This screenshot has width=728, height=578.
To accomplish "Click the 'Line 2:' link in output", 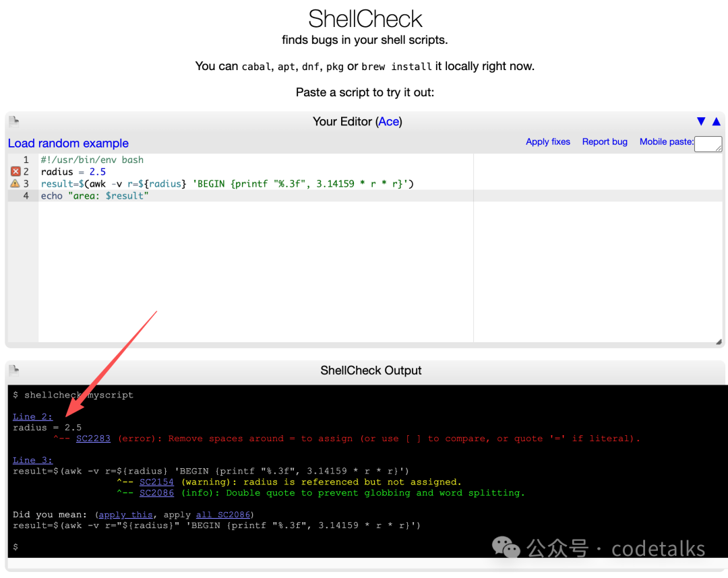I will pos(32,416).
